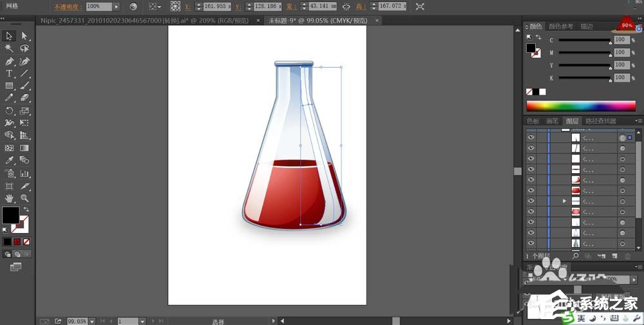Change the screen mode at toolbox bottom
Viewport: 644px width, 325px height.
tap(15, 267)
